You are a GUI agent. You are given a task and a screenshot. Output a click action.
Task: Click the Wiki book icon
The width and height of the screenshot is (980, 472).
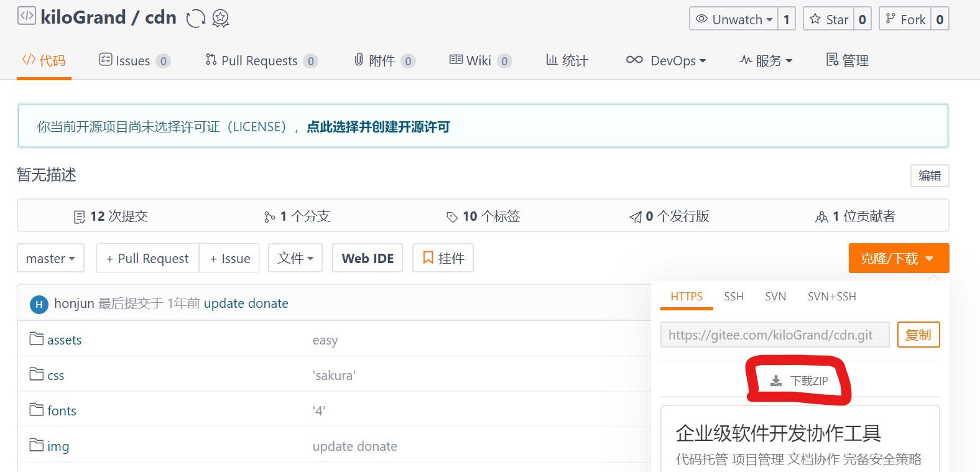point(456,60)
